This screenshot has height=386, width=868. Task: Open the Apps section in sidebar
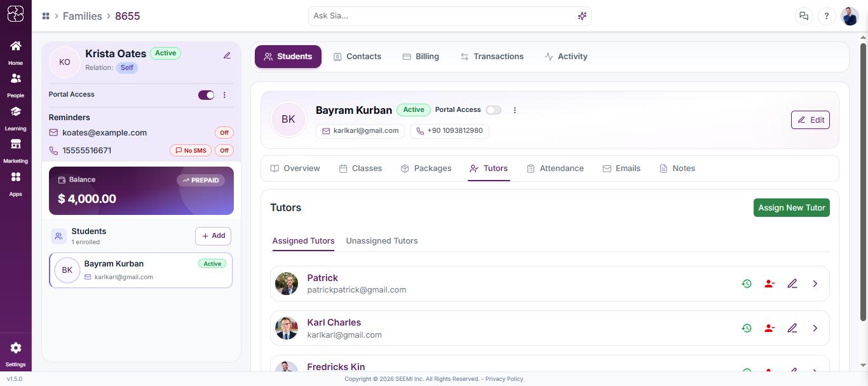pos(15,184)
